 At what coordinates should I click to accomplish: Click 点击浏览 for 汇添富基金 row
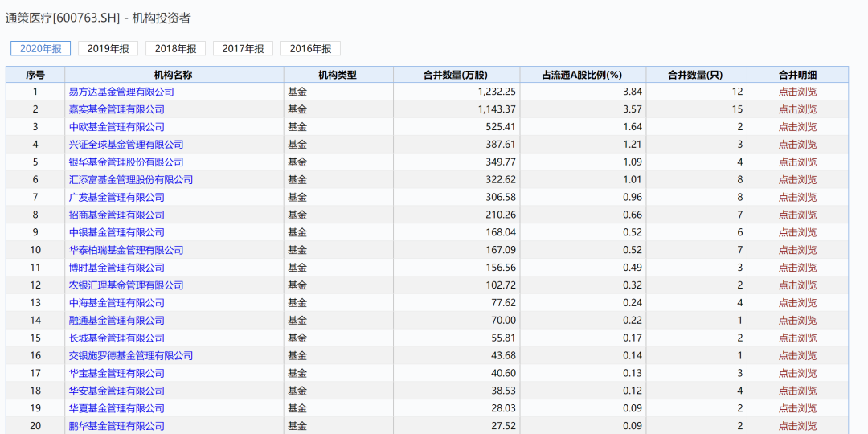point(798,180)
